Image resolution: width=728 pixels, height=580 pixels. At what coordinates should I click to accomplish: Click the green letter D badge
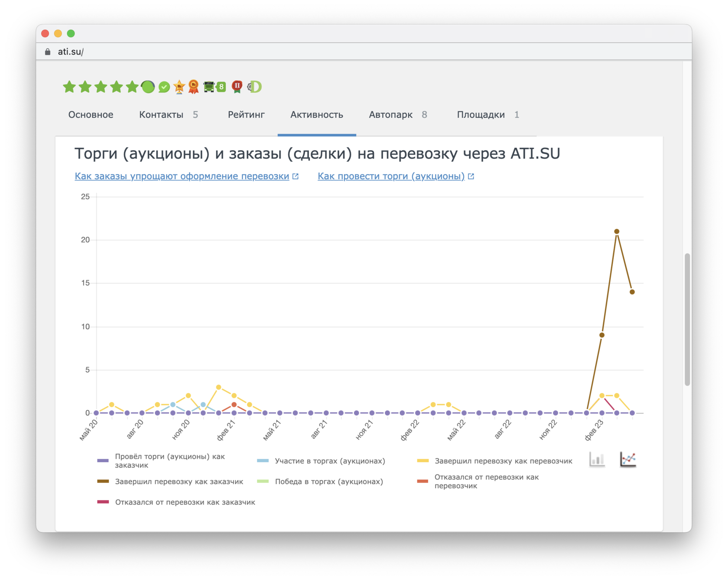[255, 87]
